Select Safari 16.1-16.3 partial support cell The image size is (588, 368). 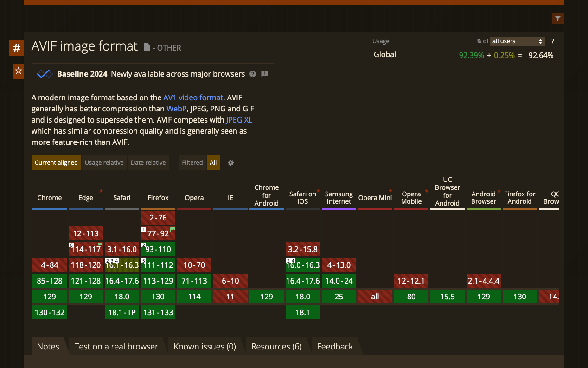122,265
